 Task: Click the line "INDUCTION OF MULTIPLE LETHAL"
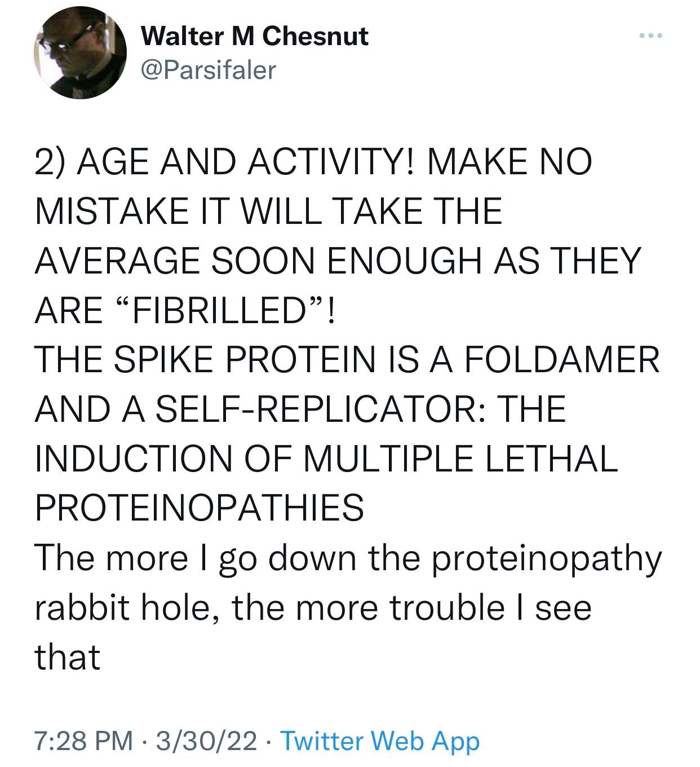(x=326, y=458)
